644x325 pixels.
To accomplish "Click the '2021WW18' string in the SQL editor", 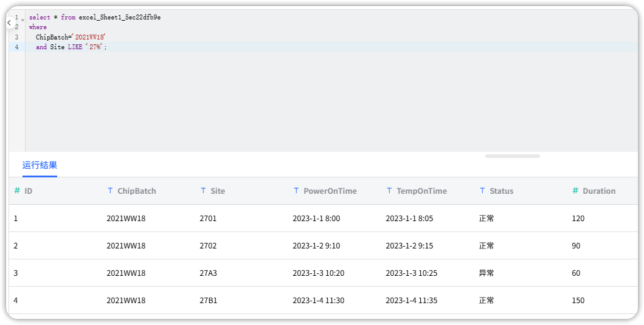I will click(x=89, y=37).
